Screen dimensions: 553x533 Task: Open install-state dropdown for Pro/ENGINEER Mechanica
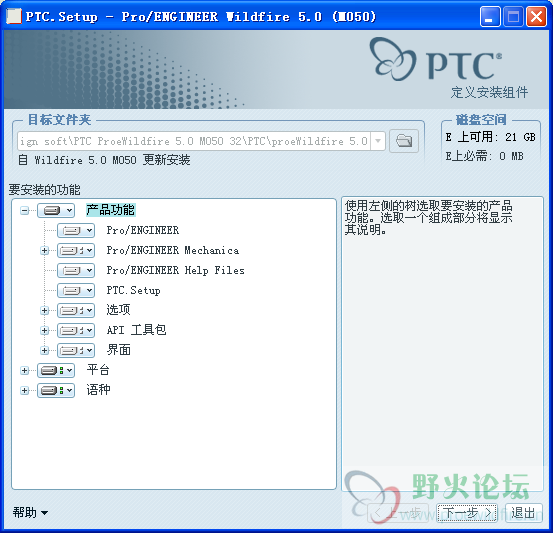pyautogui.click(x=76, y=250)
